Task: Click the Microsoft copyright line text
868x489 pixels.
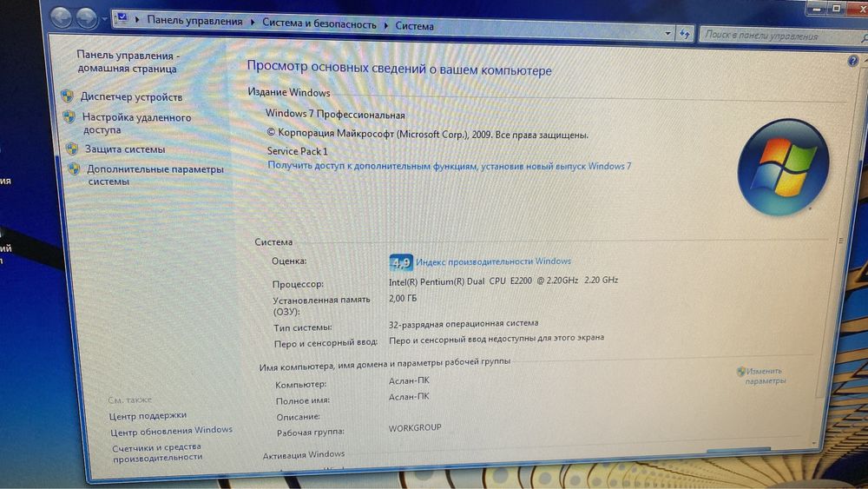Action: tap(427, 134)
